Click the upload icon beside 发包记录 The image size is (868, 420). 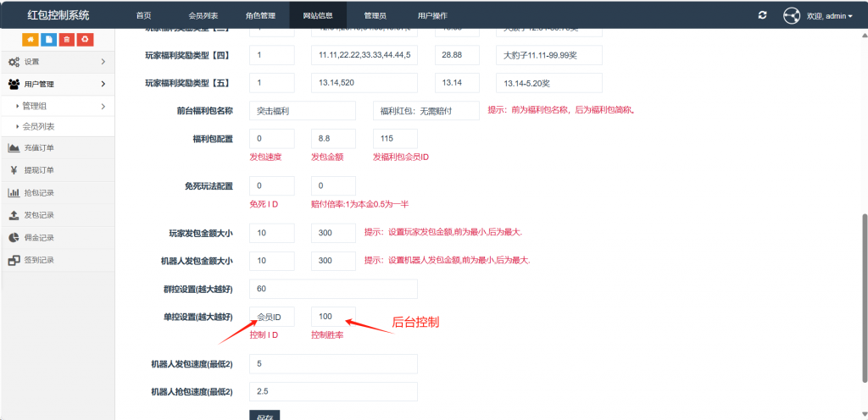14,215
